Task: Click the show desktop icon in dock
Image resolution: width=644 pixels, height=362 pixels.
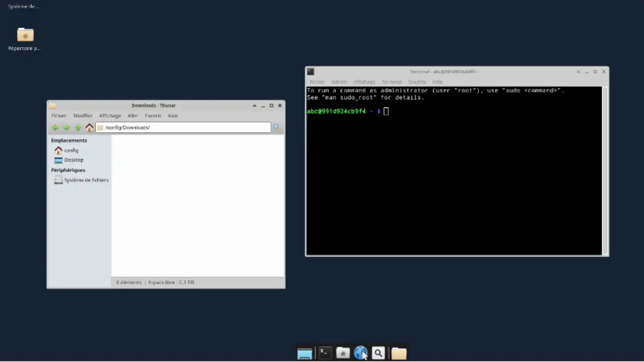Action: point(305,354)
